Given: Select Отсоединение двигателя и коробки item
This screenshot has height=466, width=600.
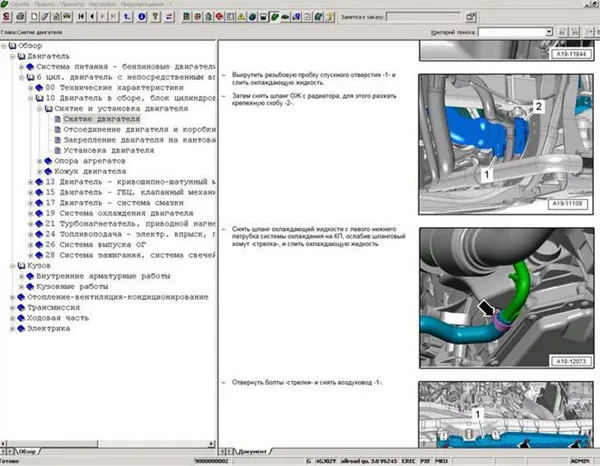Looking at the screenshot, I should point(139,129).
